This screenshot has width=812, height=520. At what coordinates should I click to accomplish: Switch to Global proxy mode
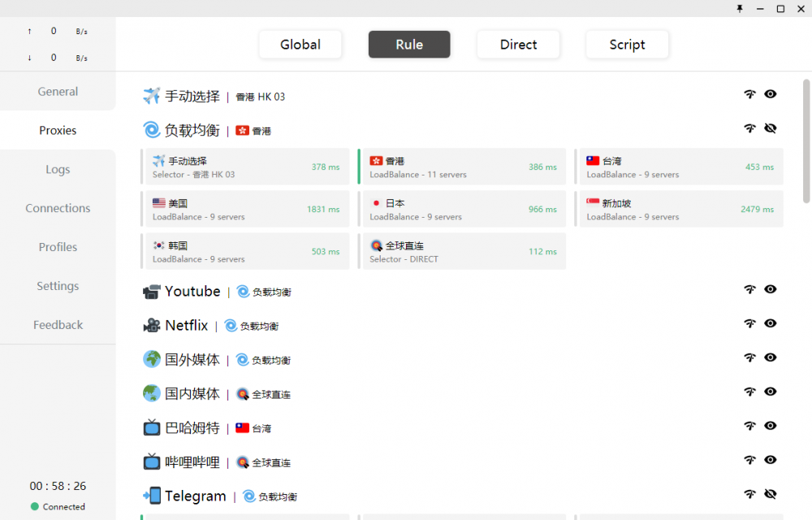coord(300,45)
